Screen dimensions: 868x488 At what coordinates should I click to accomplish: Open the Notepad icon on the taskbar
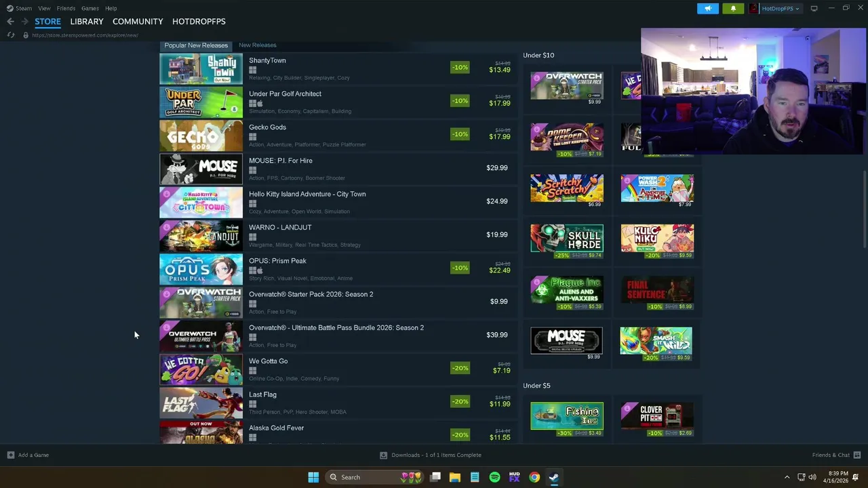pos(475,477)
